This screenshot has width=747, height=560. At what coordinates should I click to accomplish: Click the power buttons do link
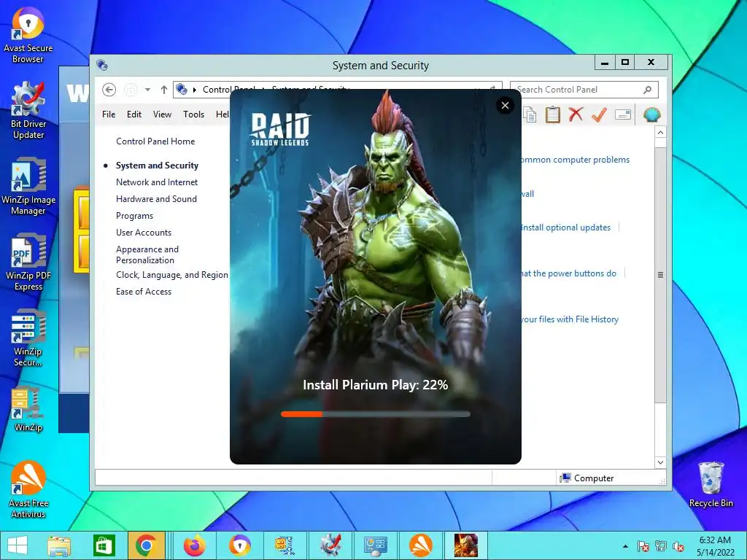click(x=569, y=273)
